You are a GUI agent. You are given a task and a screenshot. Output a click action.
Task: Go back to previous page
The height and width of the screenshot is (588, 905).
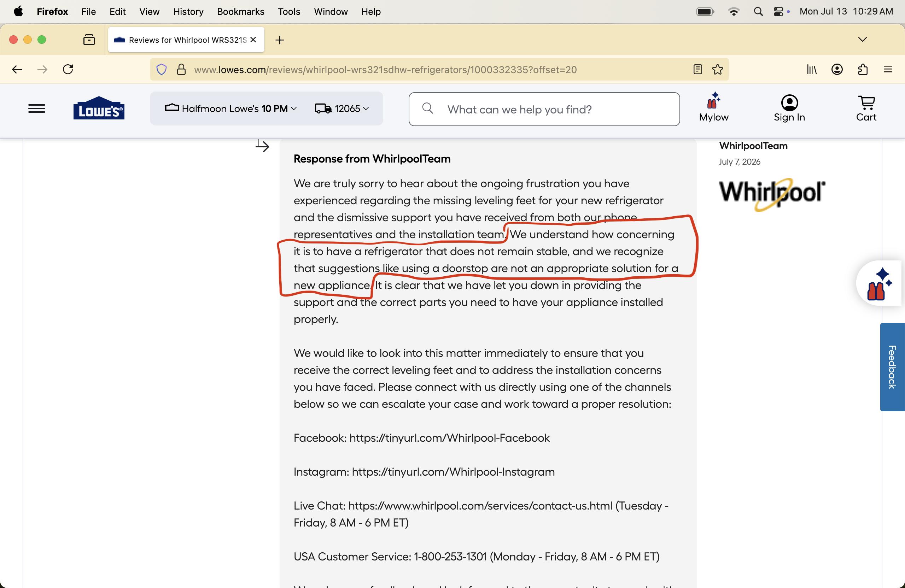(x=17, y=69)
